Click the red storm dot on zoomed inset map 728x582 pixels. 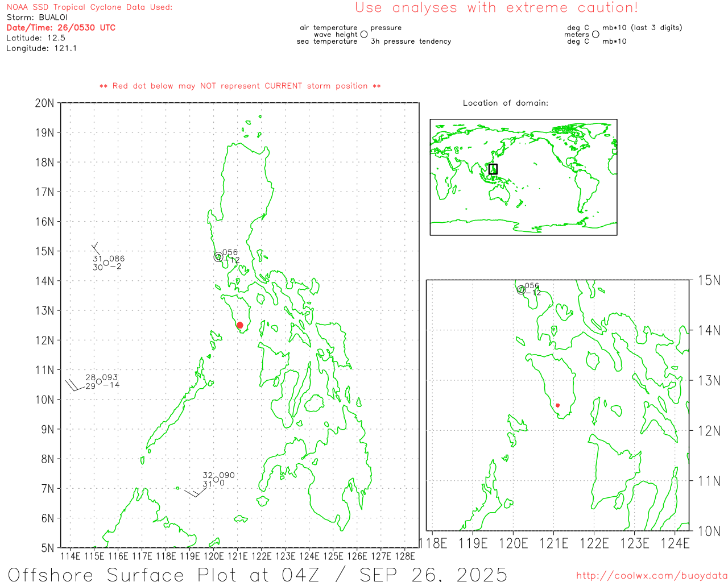click(557, 405)
